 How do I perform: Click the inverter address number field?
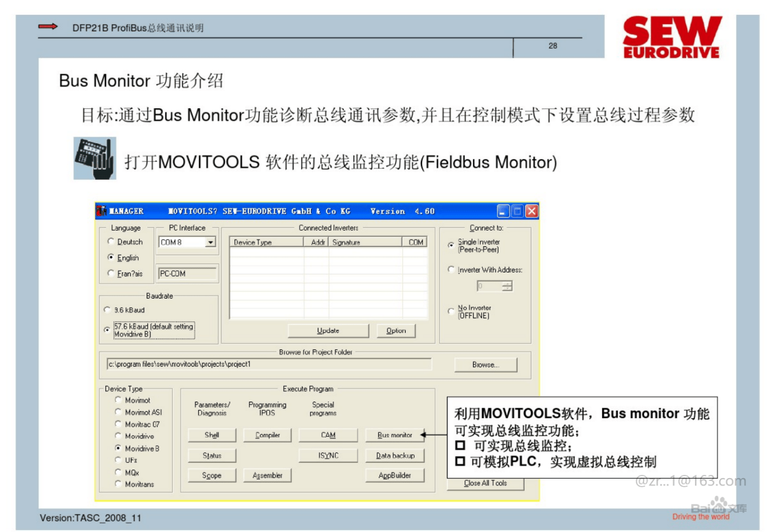tap(489, 286)
